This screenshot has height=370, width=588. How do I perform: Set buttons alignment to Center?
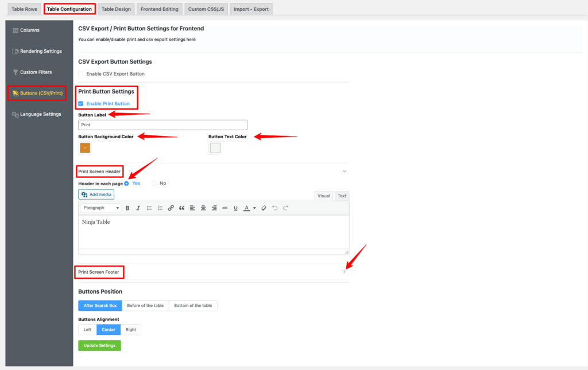point(109,329)
